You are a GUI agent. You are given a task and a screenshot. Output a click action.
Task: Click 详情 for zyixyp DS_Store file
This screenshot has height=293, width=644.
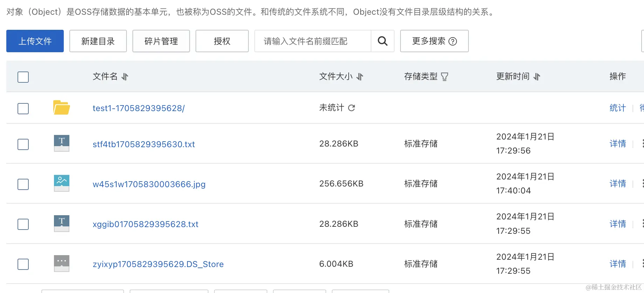click(617, 264)
